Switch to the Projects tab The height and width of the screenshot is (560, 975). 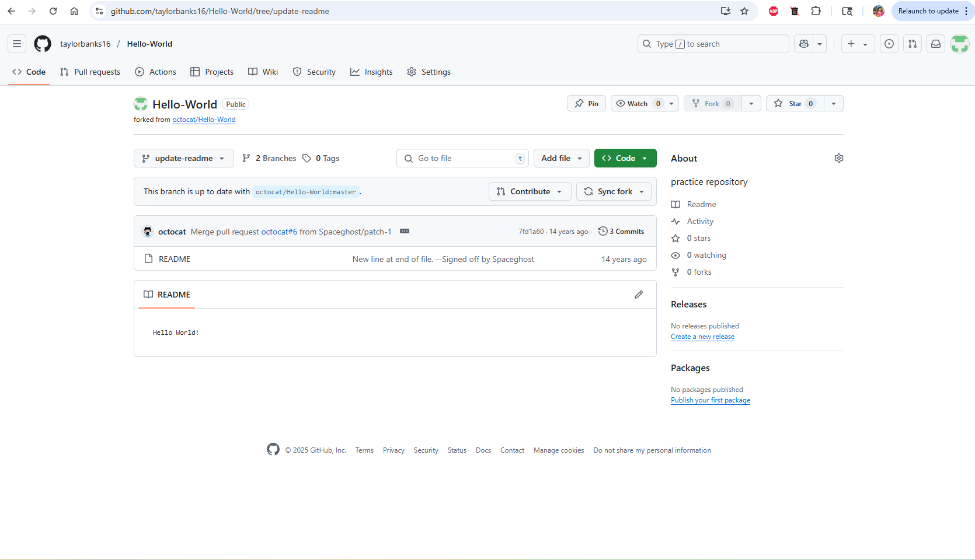coord(212,72)
